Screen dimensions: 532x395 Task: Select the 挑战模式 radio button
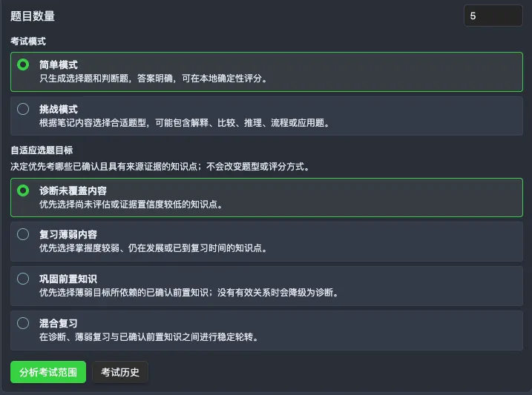(x=23, y=109)
